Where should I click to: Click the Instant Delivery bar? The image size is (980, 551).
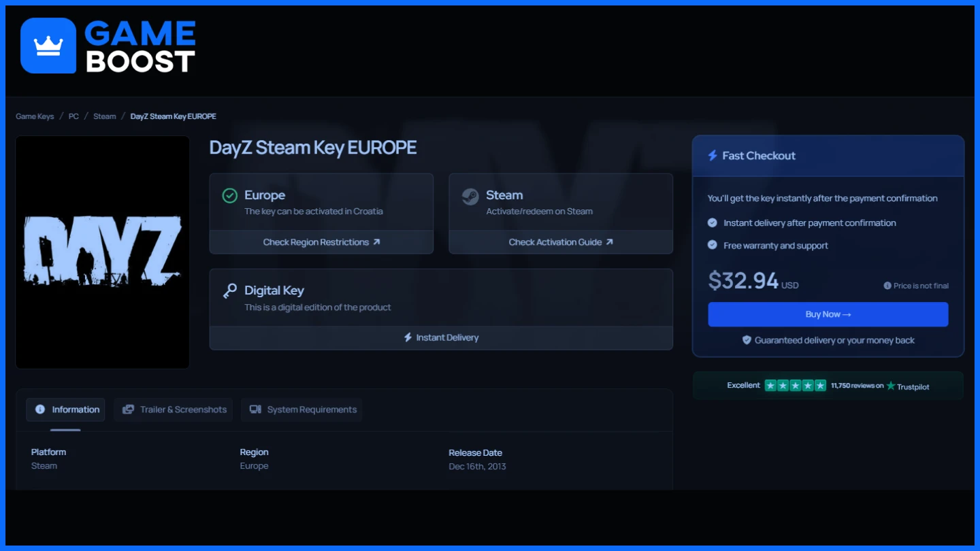point(441,337)
